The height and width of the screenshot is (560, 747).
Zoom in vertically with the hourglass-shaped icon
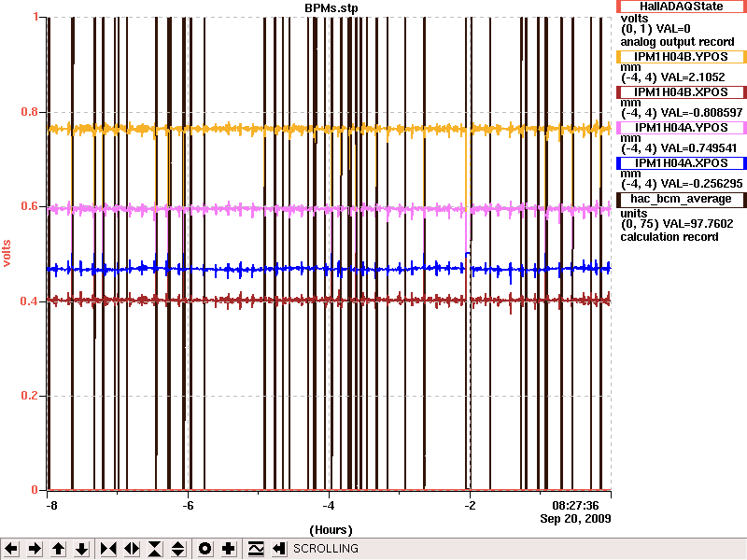coord(155,549)
